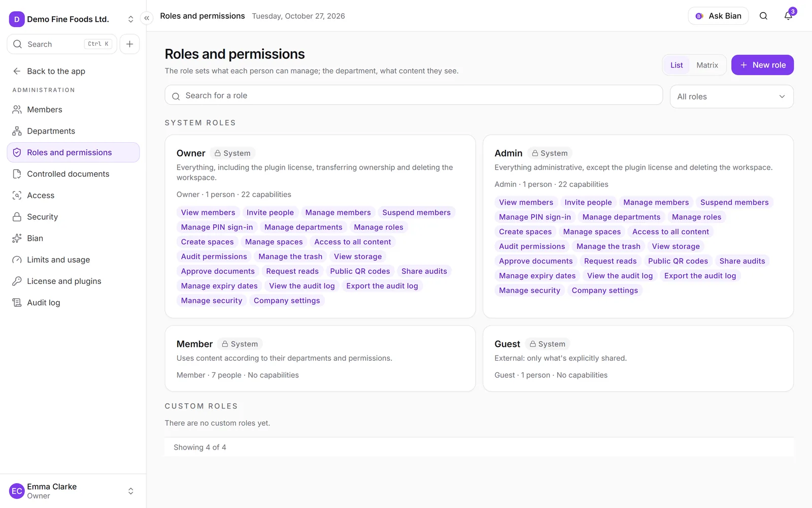
Task: Click the magnifier search icon in the header
Action: point(763,16)
